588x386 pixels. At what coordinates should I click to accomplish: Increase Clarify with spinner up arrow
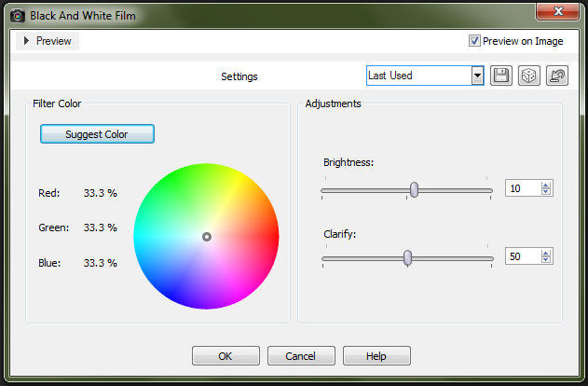point(546,254)
